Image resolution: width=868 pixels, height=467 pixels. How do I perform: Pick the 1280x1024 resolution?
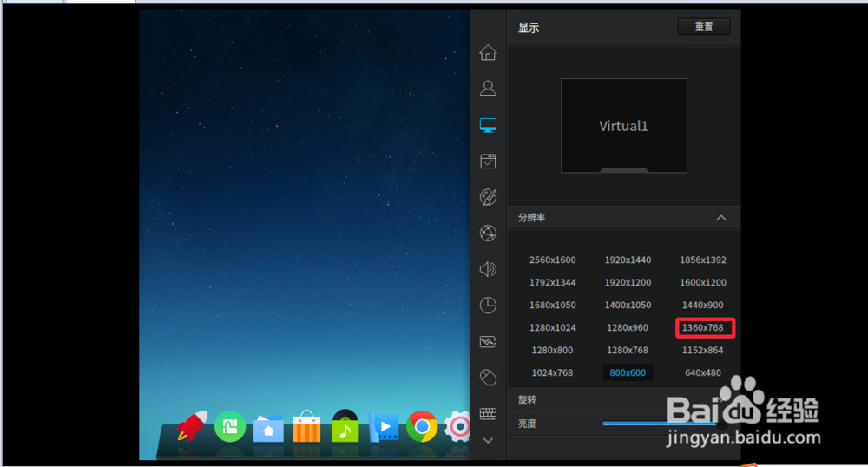tap(552, 327)
